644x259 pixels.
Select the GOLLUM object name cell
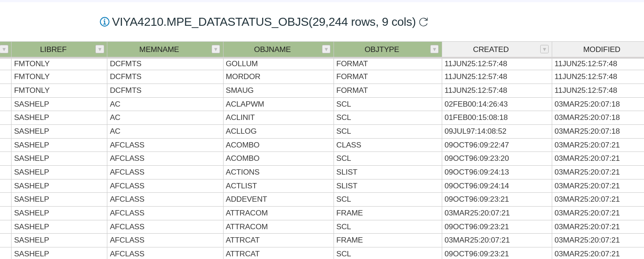point(242,64)
